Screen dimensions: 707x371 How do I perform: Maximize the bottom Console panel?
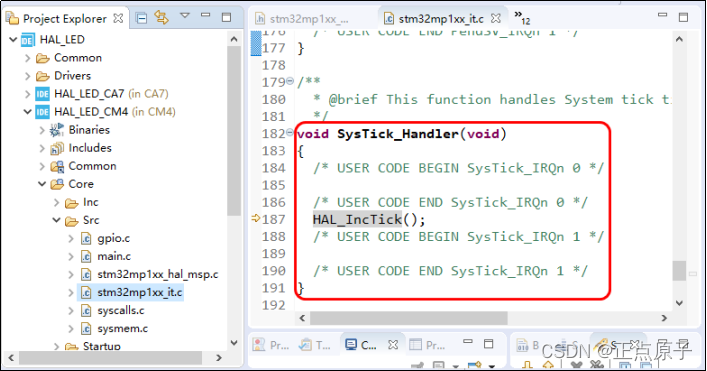tap(488, 344)
